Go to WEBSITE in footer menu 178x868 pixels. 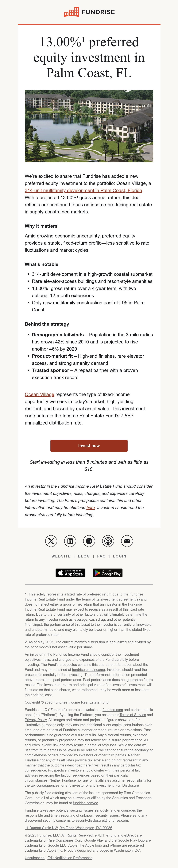pyautogui.click(x=61, y=556)
